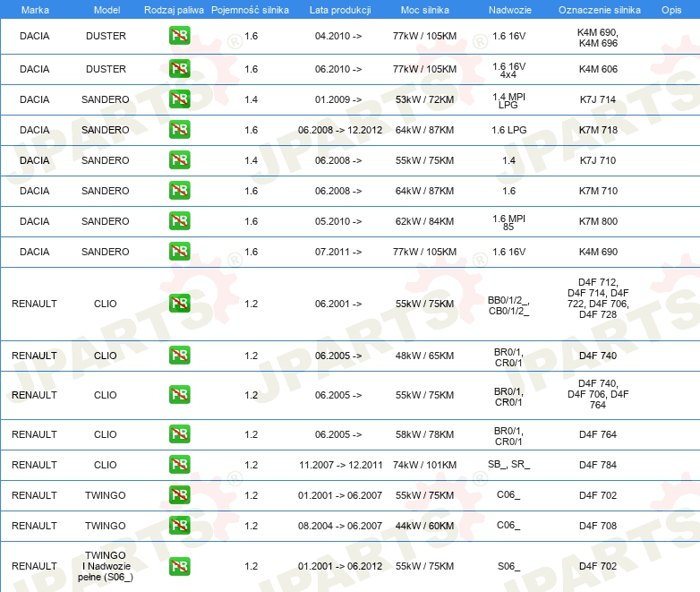Click engine code K7J 710 cell
The height and width of the screenshot is (592, 700).
598,160
